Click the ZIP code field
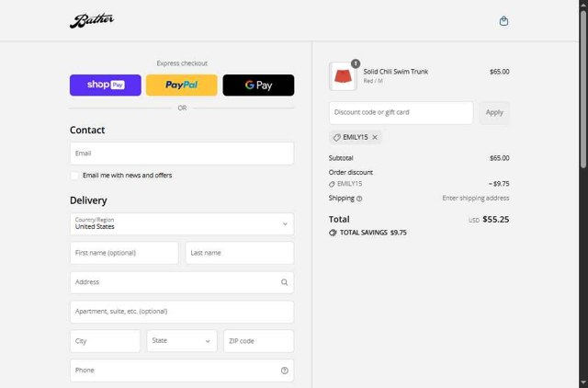The image size is (588, 388). click(258, 341)
